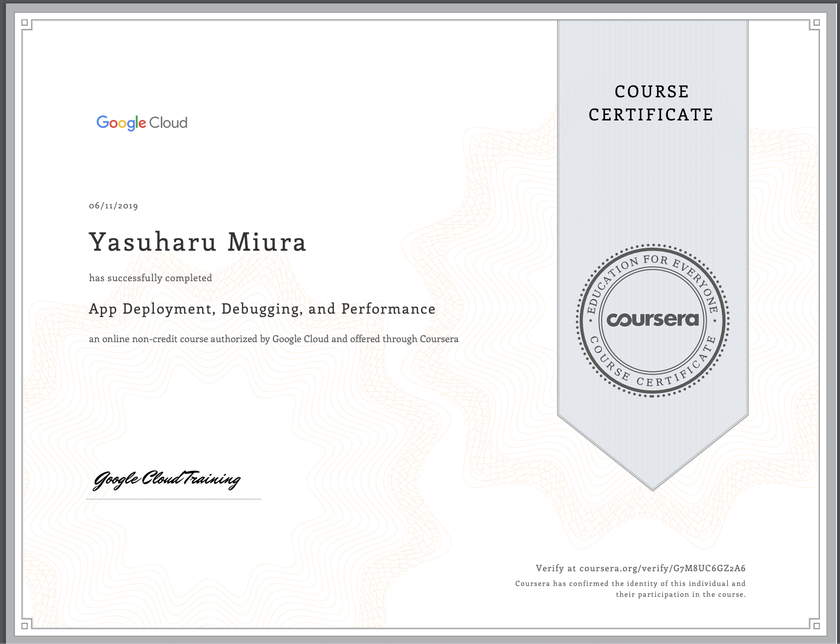The image size is (840, 644).
Task: Click 'has successfully completed' text
Action: (150, 278)
